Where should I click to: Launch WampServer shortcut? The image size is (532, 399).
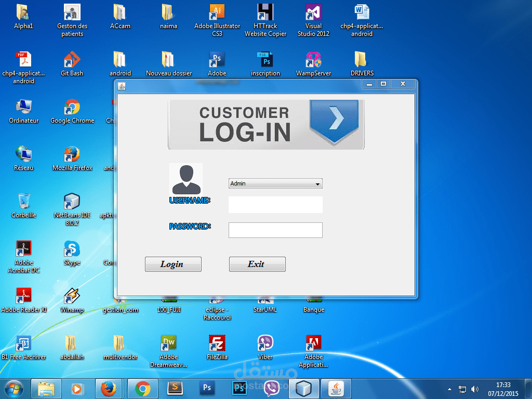pyautogui.click(x=313, y=64)
